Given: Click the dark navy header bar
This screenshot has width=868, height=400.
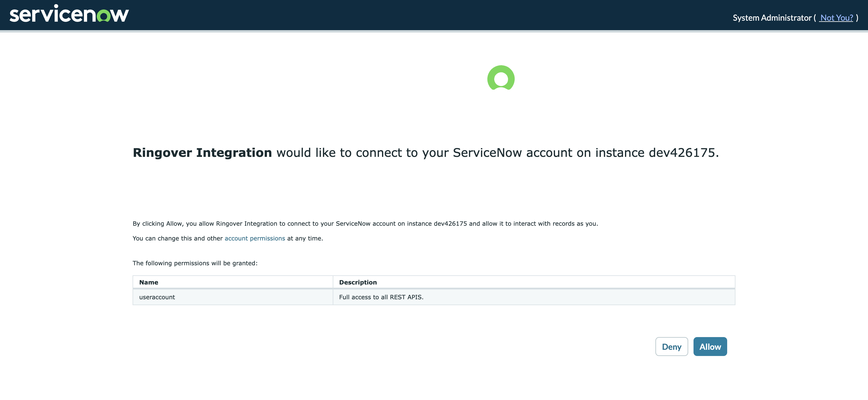Looking at the screenshot, I should pyautogui.click(x=434, y=15).
